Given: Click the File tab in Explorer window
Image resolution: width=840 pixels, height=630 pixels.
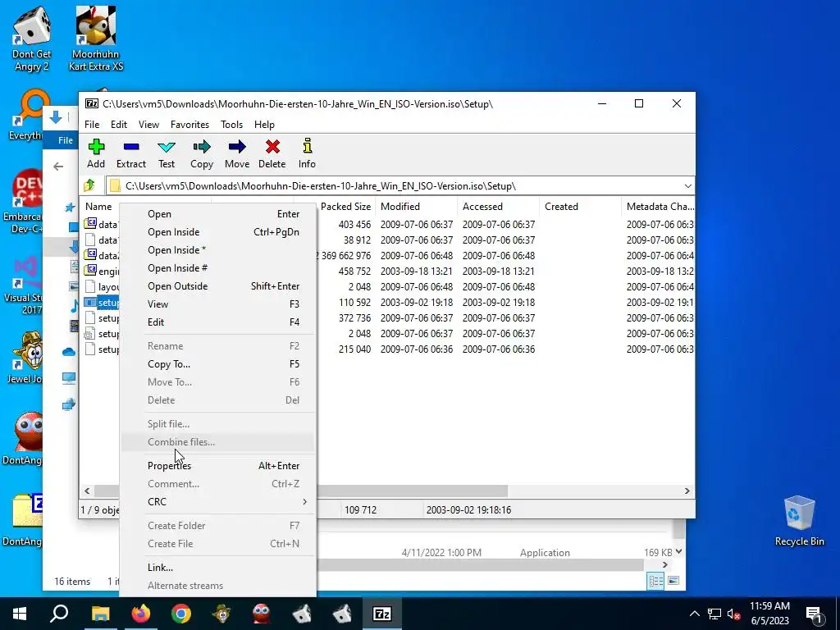Looking at the screenshot, I should 66,140.
